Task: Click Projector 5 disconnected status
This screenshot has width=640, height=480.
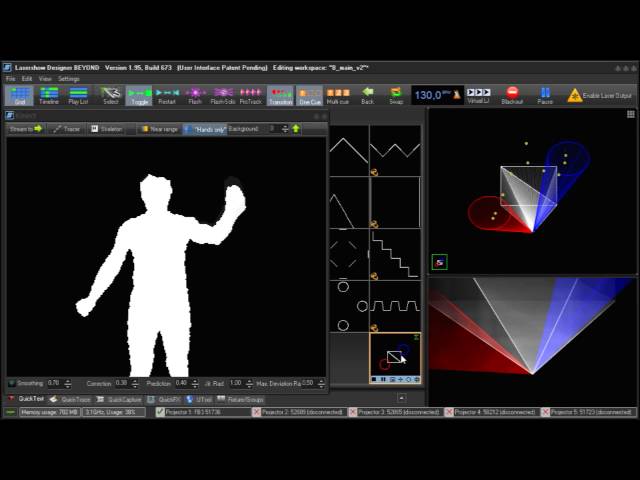Action: [588, 412]
